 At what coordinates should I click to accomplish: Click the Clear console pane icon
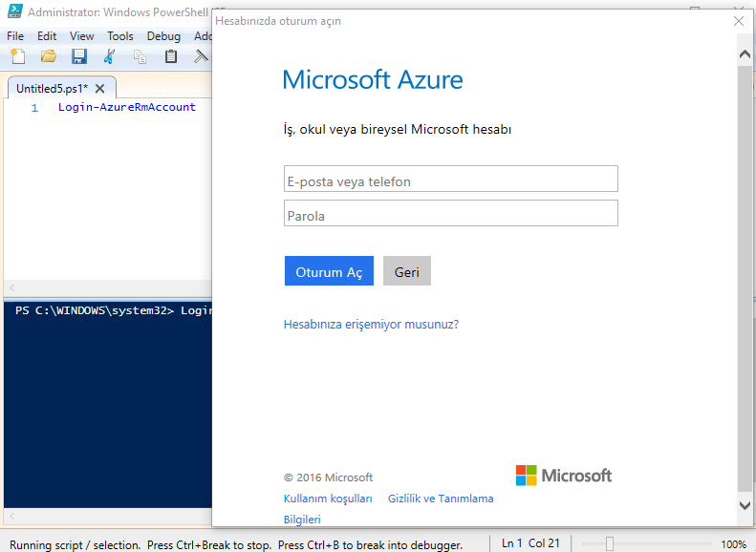201,56
